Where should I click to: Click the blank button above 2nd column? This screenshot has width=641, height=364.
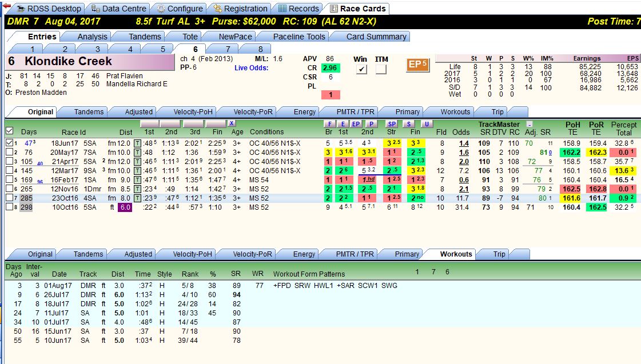point(170,124)
